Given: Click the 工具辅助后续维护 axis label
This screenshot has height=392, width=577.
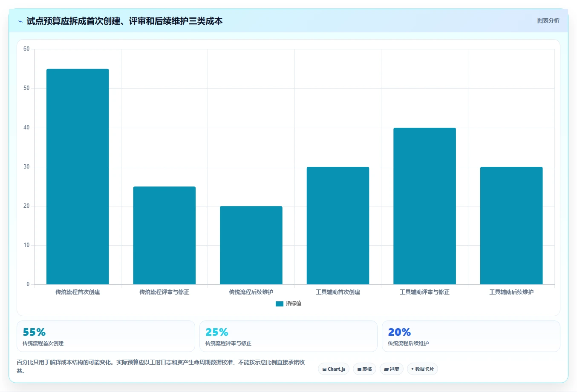Looking at the screenshot, I should click(511, 292).
